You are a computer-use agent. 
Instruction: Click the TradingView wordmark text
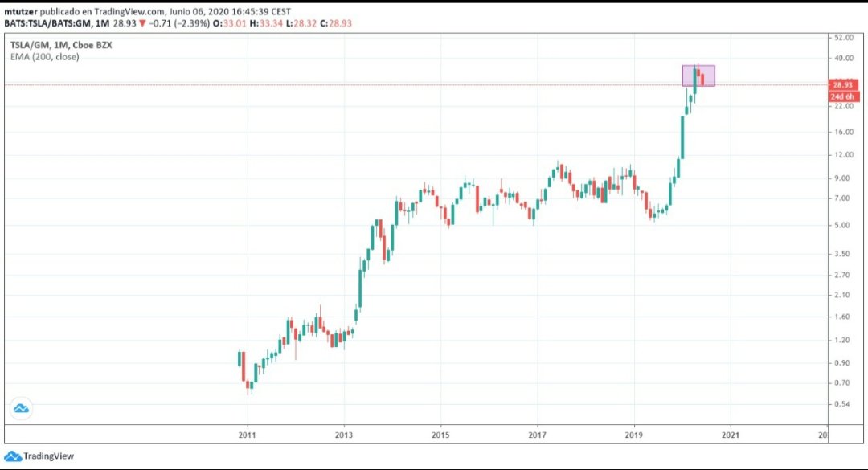click(x=48, y=456)
